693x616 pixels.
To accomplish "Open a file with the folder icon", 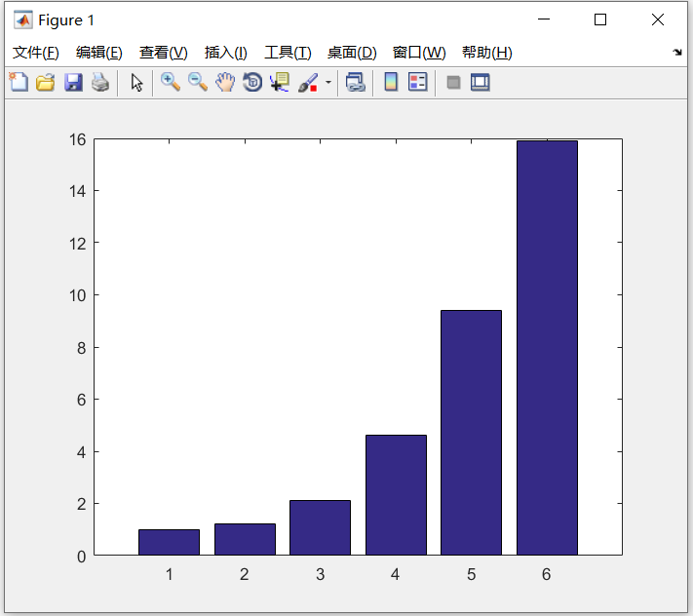I will [46, 82].
